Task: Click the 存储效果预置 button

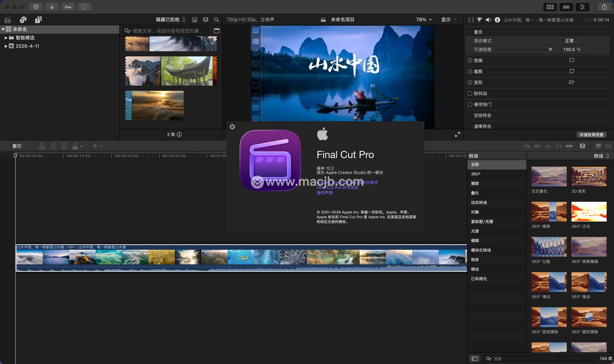Action: (x=591, y=135)
